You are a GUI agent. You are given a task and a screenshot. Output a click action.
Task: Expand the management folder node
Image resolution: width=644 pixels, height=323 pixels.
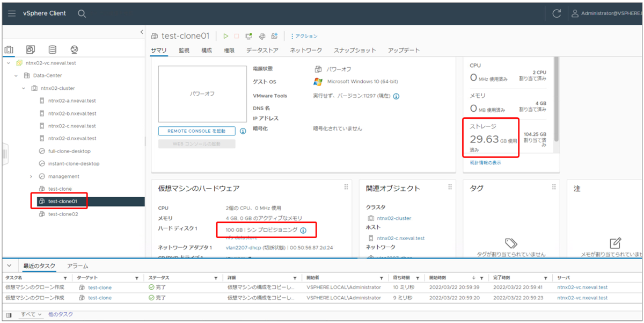tap(31, 176)
